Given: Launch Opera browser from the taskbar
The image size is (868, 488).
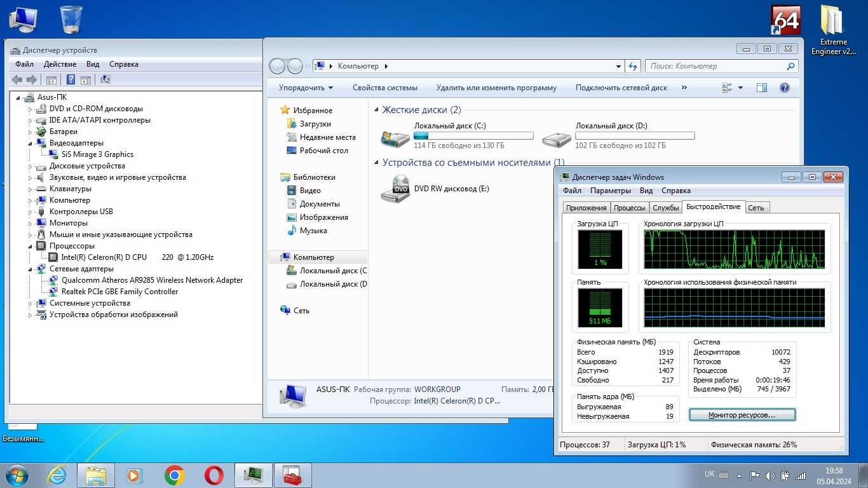Looking at the screenshot, I should click(214, 475).
